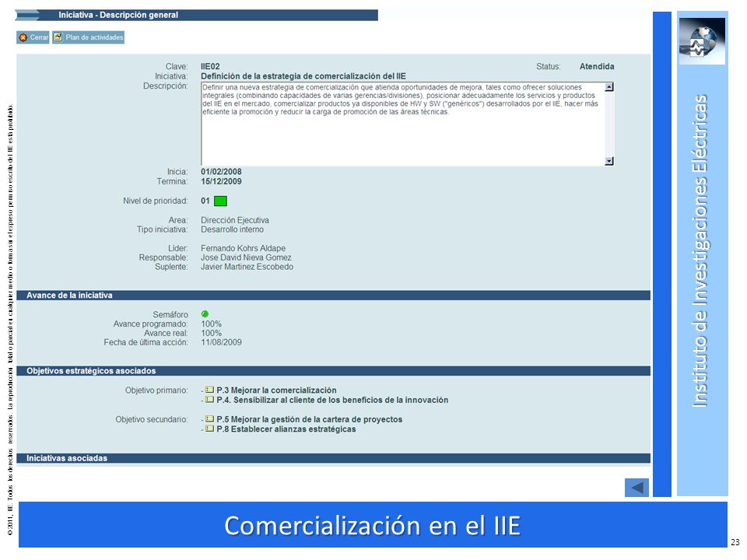
Task: Click the green priority level swatch
Action: (x=220, y=201)
